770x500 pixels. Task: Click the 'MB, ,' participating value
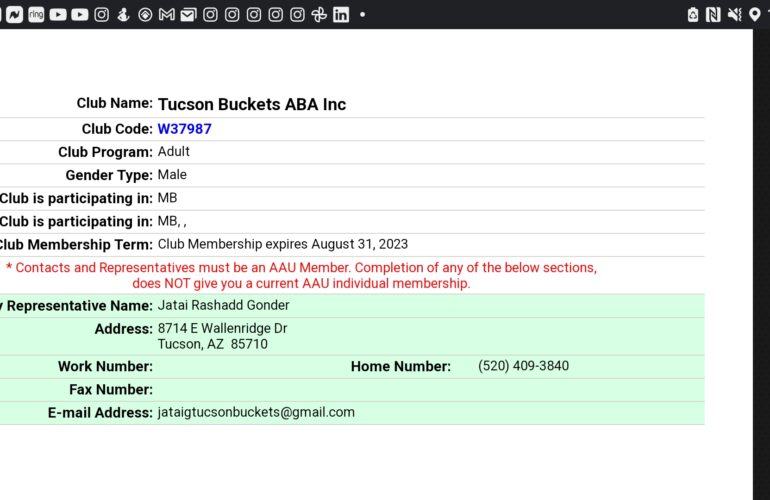(172, 221)
